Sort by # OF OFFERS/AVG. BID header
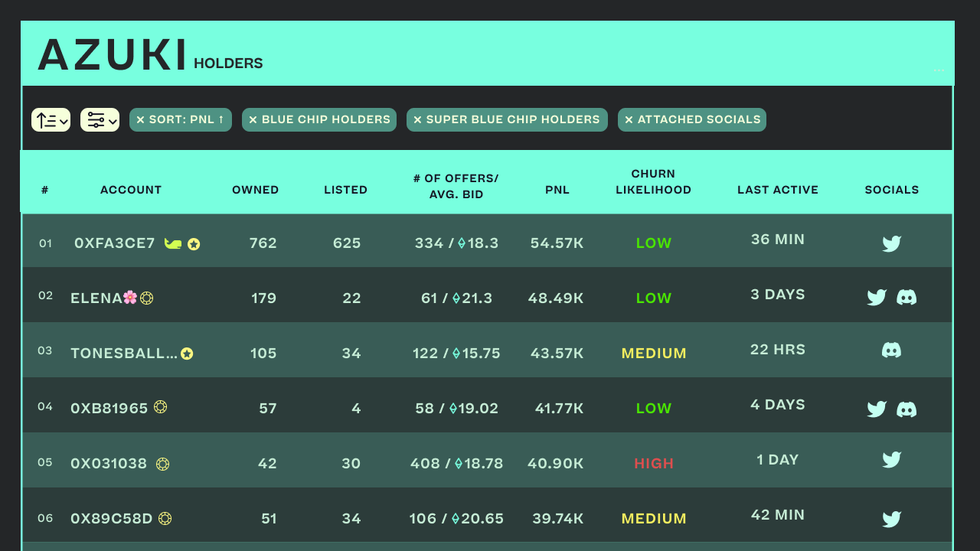Image resolution: width=980 pixels, height=551 pixels. (456, 186)
